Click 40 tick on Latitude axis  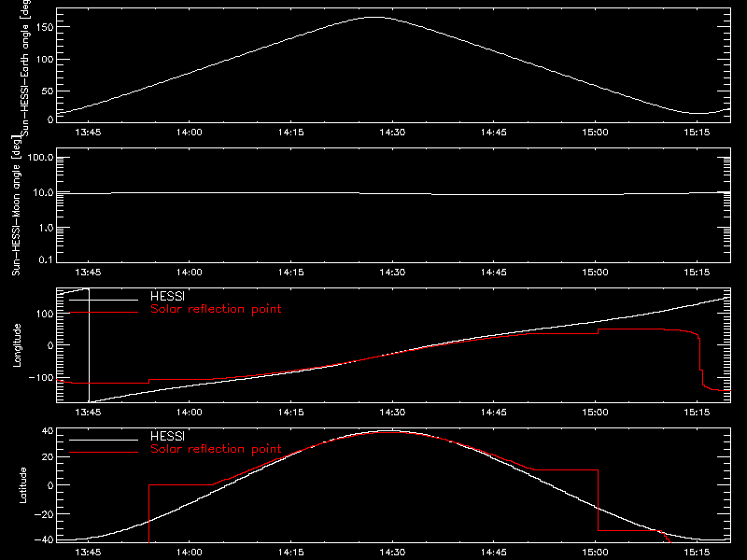click(x=48, y=431)
